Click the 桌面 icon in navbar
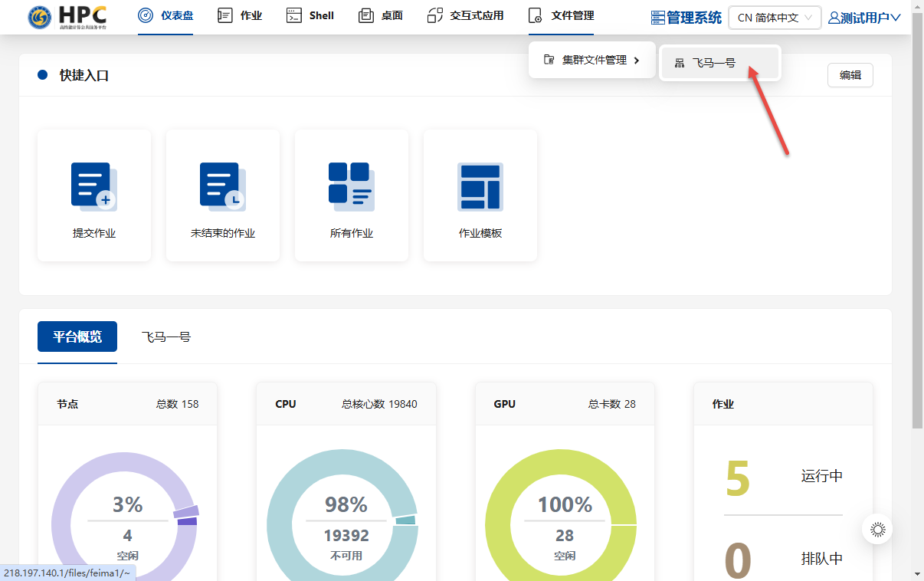 coord(366,15)
